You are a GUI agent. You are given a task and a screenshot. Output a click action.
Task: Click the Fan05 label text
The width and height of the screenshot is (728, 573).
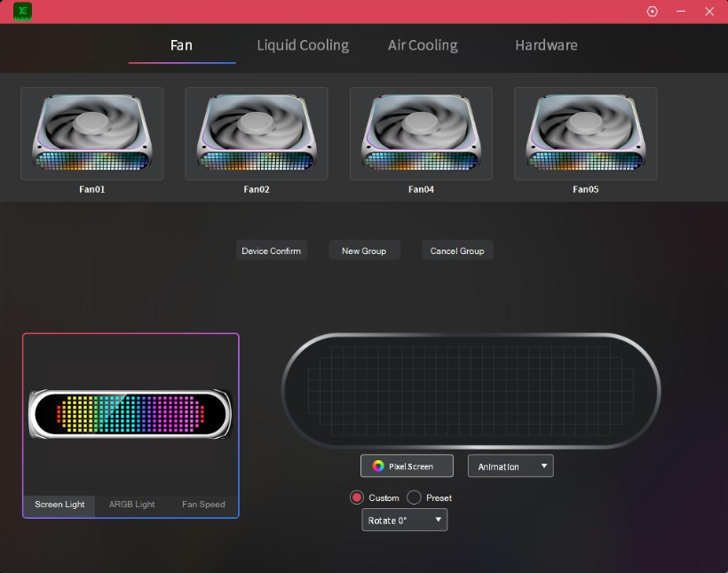(585, 189)
